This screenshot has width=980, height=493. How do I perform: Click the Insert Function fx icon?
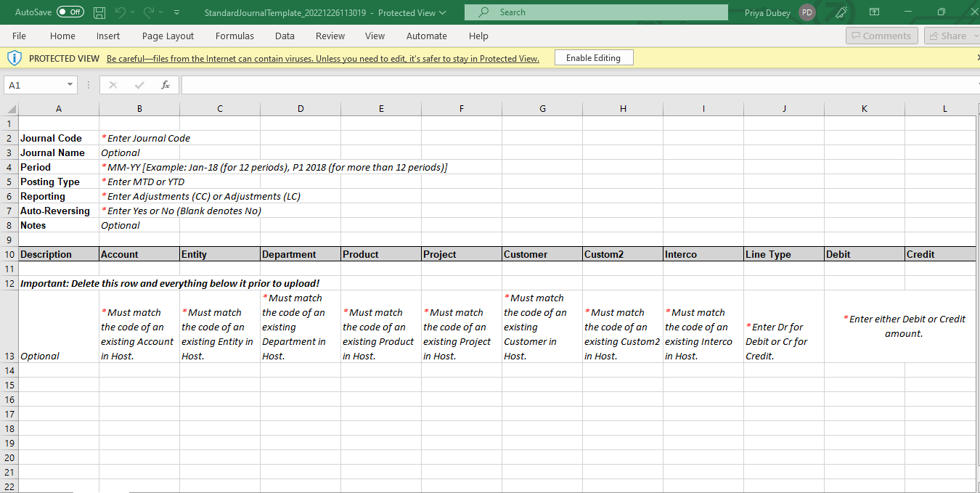(166, 85)
